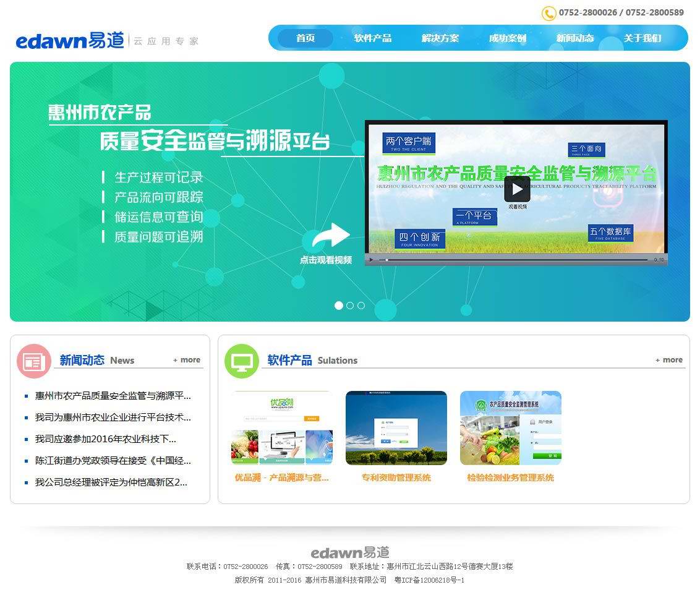Click the 软件产品 Sulations panel heading
This screenshot has height=608, width=700.
312,360
